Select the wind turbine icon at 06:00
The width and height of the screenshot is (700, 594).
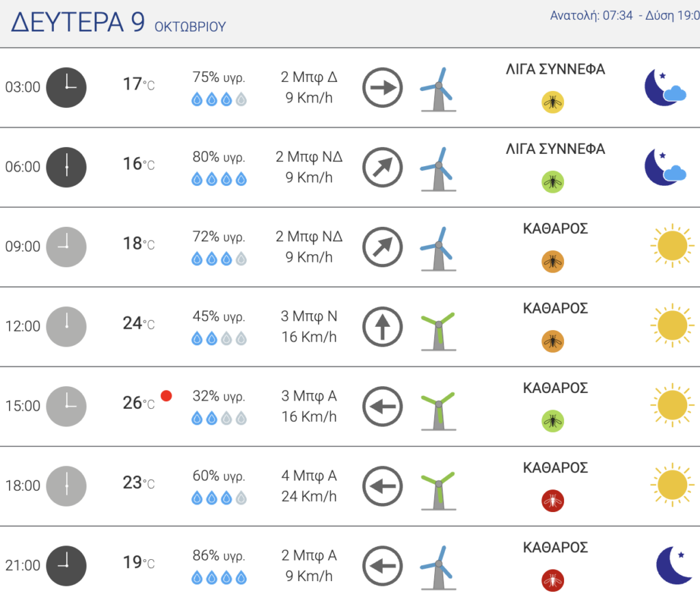click(x=438, y=169)
